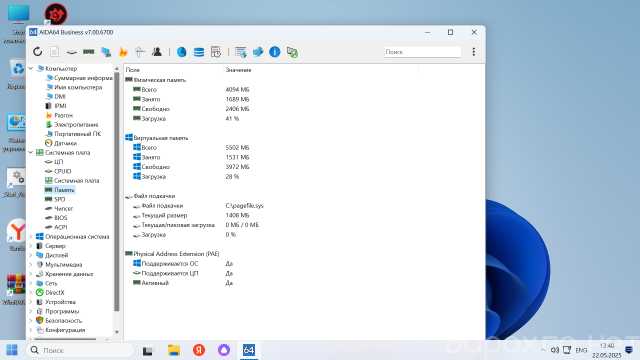Click the volume icon in system tray
640x360 pixels.
click(555, 350)
